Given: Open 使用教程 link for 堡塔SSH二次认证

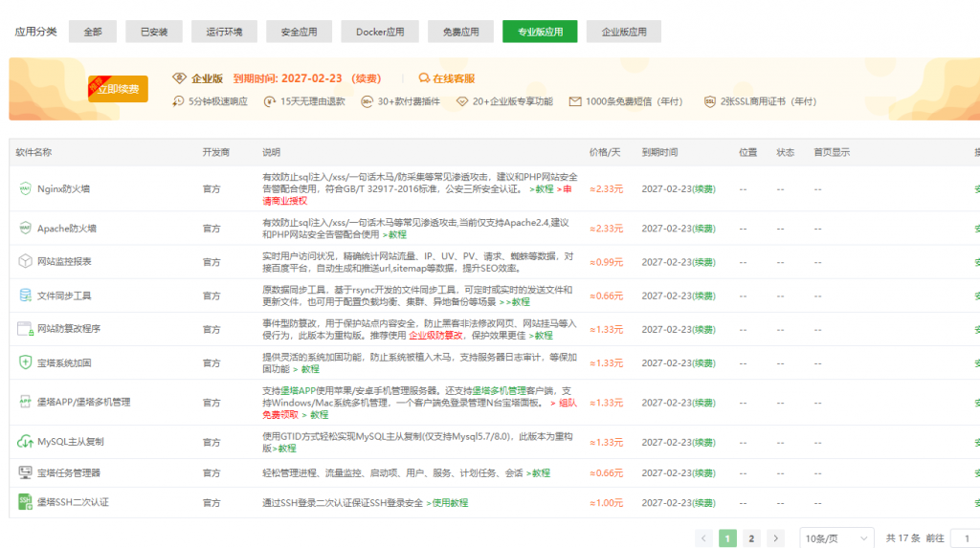Looking at the screenshot, I should (450, 502).
